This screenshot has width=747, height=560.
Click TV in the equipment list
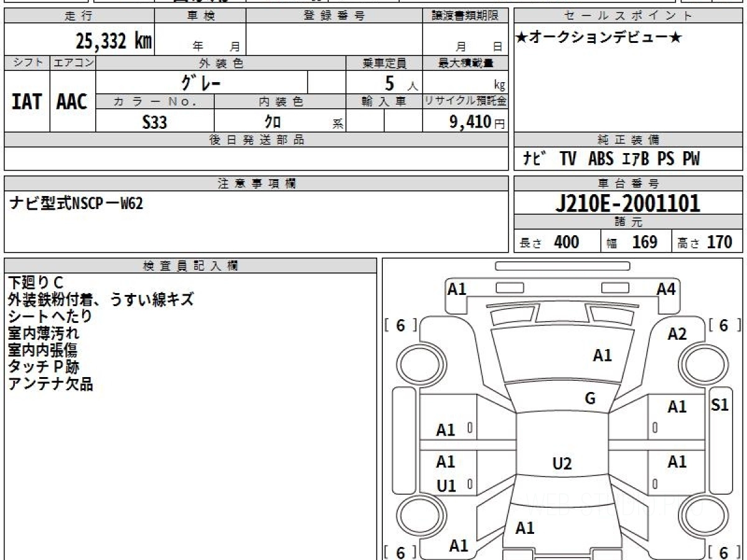(568, 159)
